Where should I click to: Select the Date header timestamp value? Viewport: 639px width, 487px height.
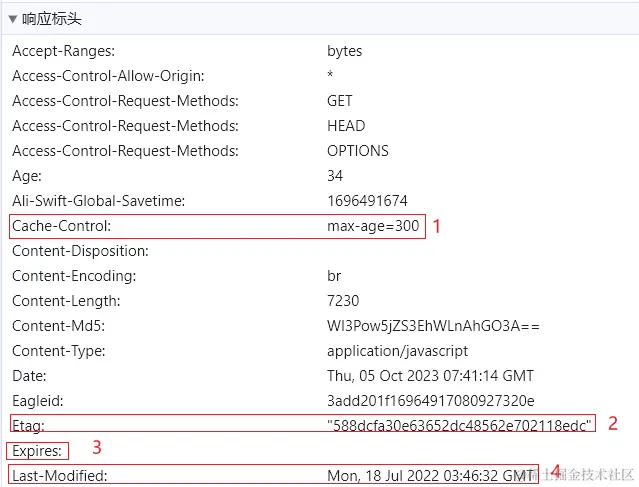click(x=430, y=376)
